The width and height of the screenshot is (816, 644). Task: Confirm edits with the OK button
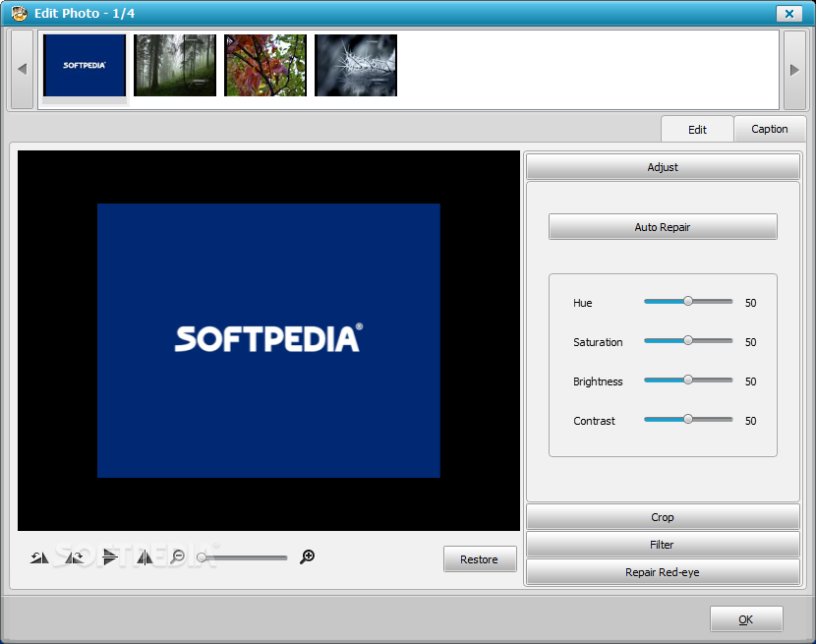(746, 619)
